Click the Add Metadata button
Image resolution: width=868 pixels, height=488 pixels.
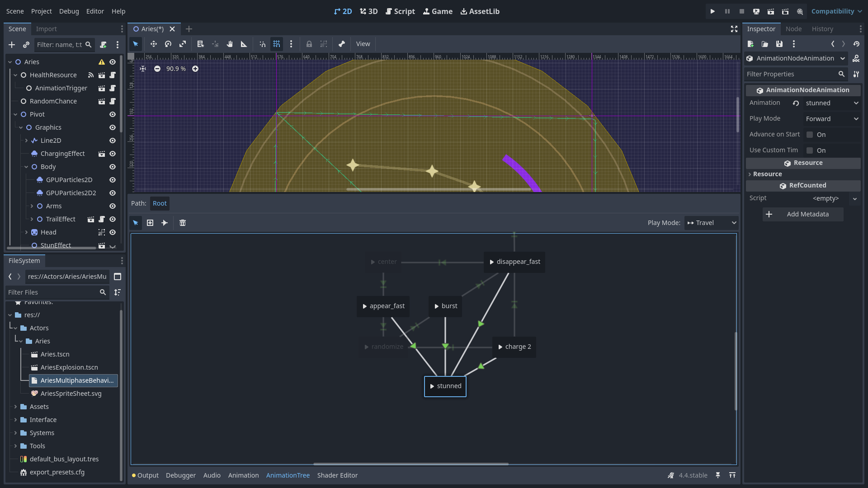pyautogui.click(x=803, y=214)
